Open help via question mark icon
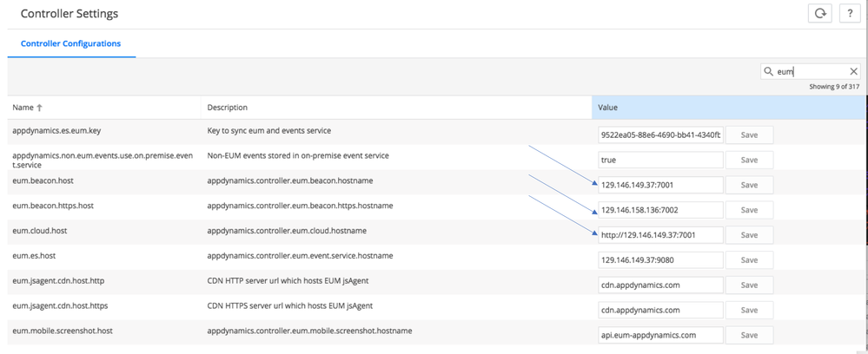This screenshot has width=868, height=354. pyautogui.click(x=849, y=13)
